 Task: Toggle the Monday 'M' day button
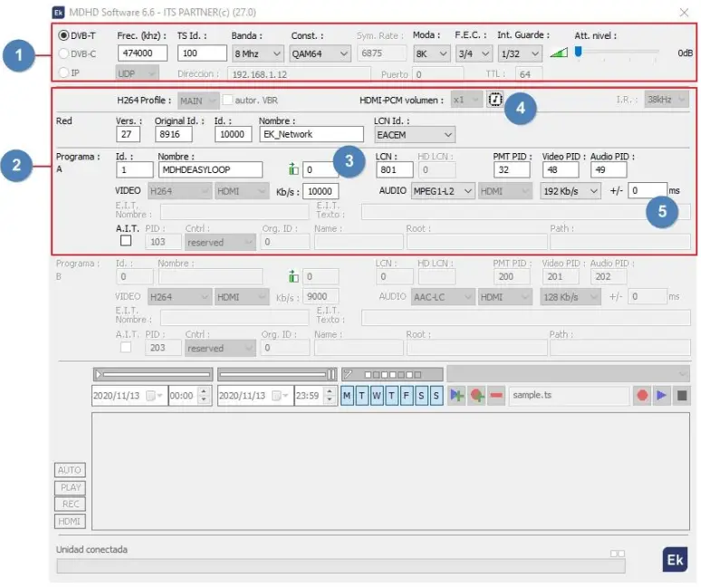348,396
